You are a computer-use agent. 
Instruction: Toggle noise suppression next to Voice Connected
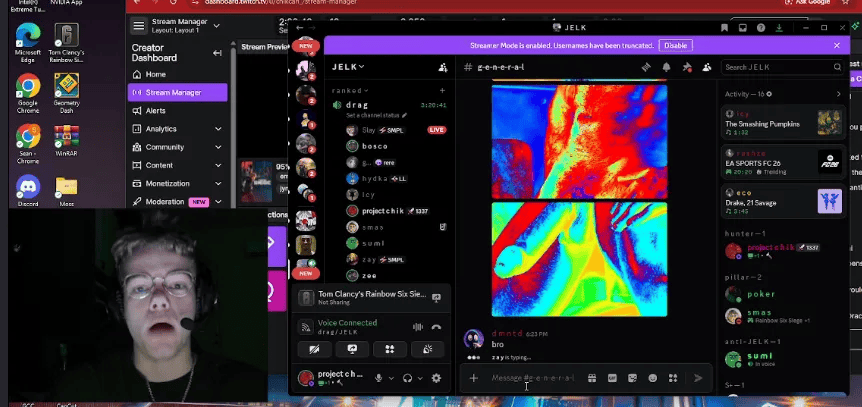(x=418, y=327)
